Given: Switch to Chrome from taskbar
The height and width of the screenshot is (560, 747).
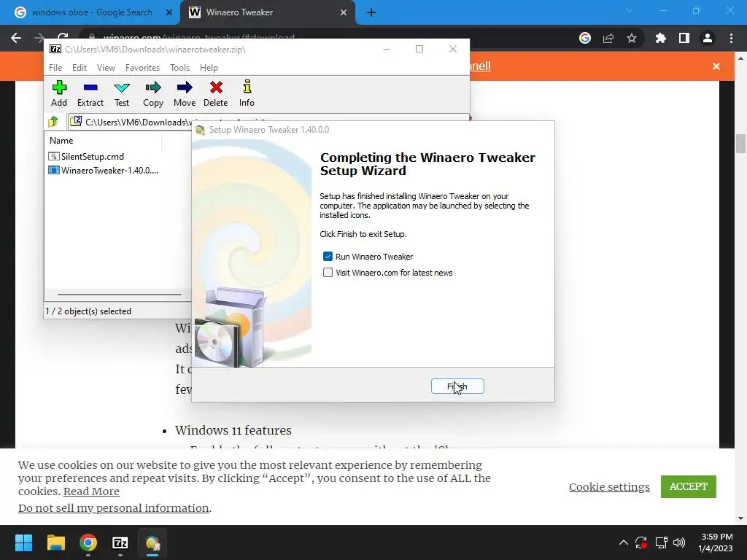Looking at the screenshot, I should click(88, 542).
